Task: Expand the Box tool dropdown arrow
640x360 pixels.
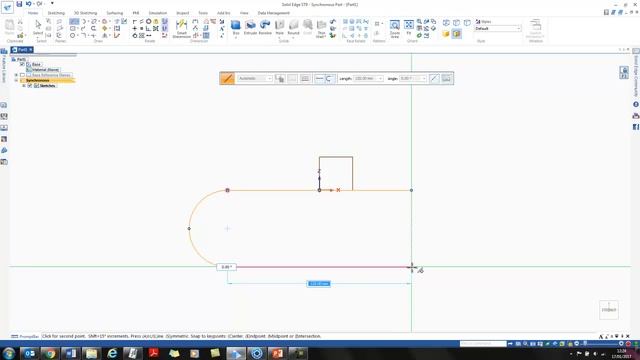Action: tap(236, 38)
